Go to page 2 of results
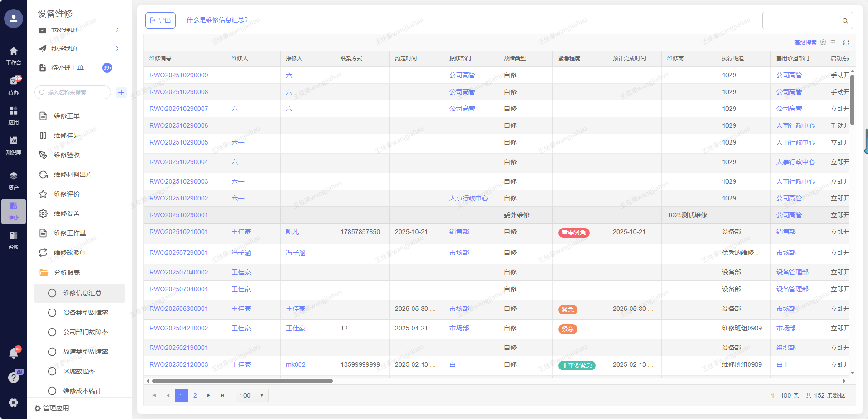 coord(195,395)
